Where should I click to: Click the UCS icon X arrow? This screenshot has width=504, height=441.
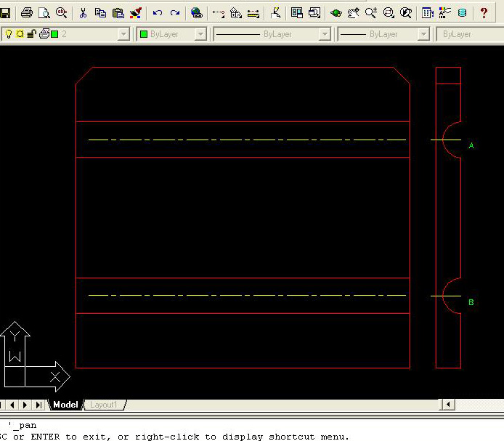pyautogui.click(x=55, y=376)
